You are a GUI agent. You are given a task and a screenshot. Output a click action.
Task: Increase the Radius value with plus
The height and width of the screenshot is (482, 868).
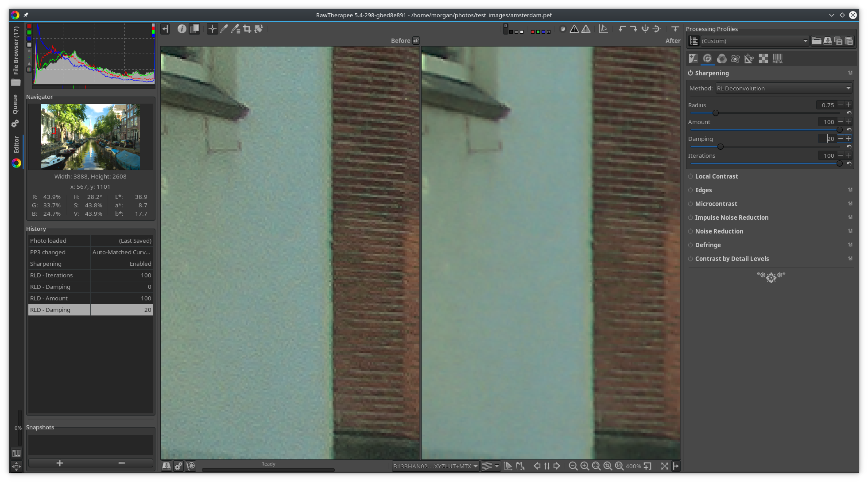[x=849, y=105]
